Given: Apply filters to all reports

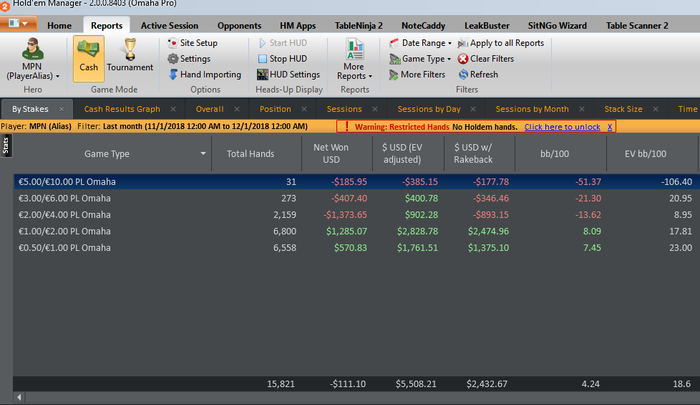Looking at the screenshot, I should [x=501, y=43].
